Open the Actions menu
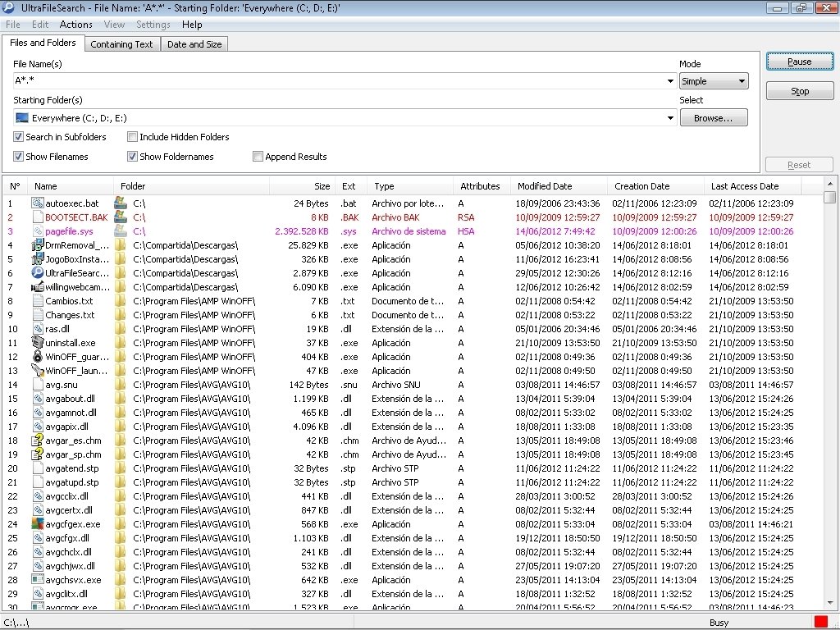The image size is (840, 630). [75, 24]
